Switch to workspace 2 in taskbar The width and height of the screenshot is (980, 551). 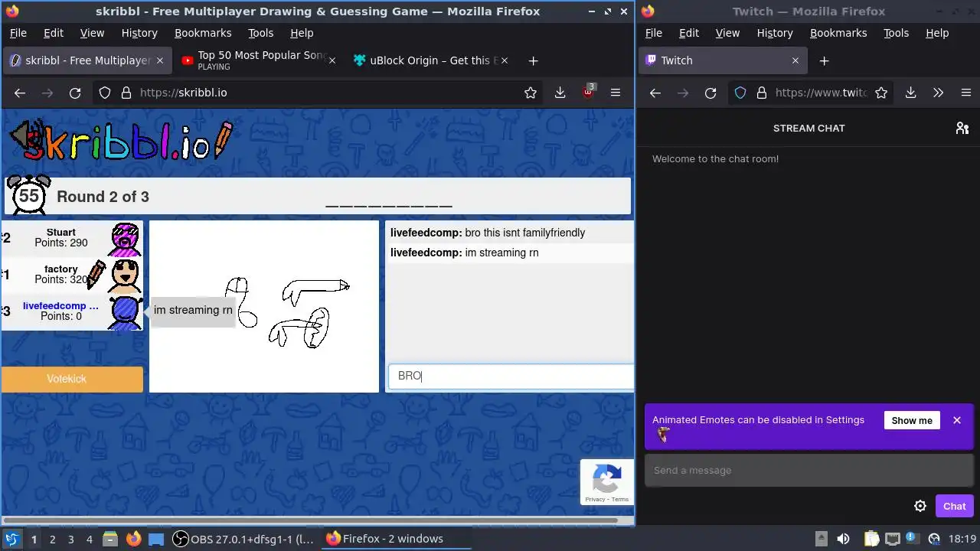[52, 539]
